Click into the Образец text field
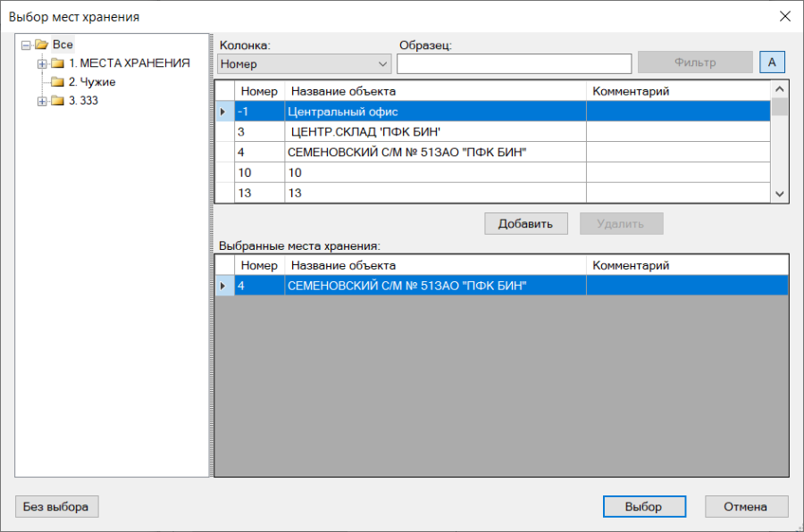The image size is (804, 532). tap(514, 64)
